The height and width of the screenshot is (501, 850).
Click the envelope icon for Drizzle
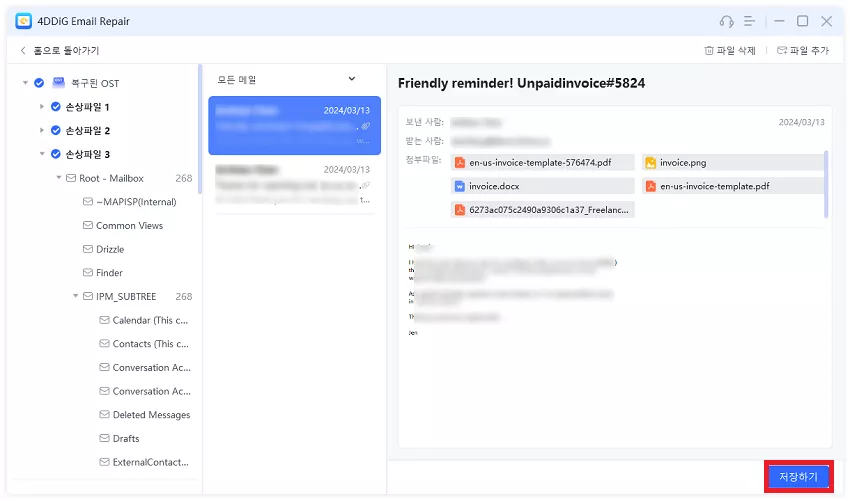[x=88, y=249]
